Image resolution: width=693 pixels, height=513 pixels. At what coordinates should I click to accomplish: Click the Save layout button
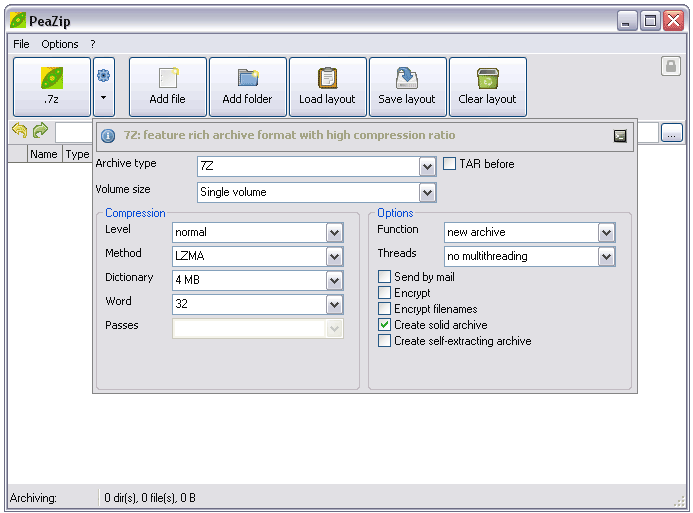(407, 87)
